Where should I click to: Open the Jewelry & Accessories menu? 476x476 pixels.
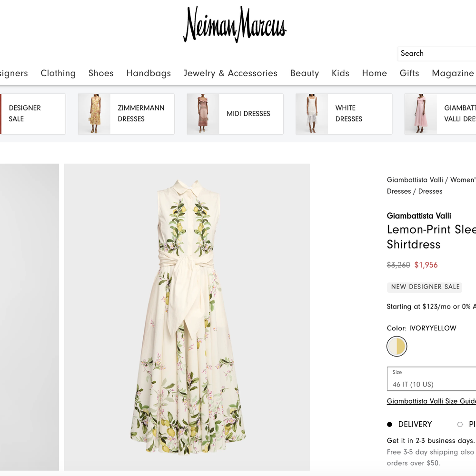pyautogui.click(x=230, y=73)
